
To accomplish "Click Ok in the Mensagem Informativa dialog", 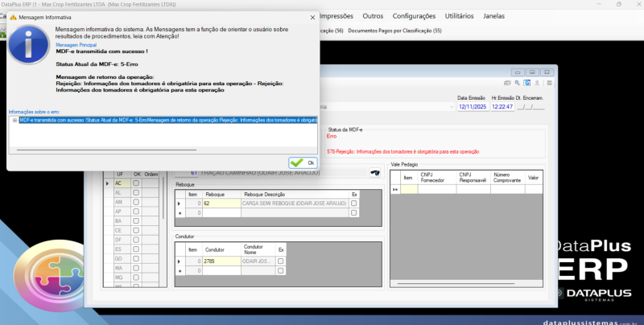I will coord(303,163).
